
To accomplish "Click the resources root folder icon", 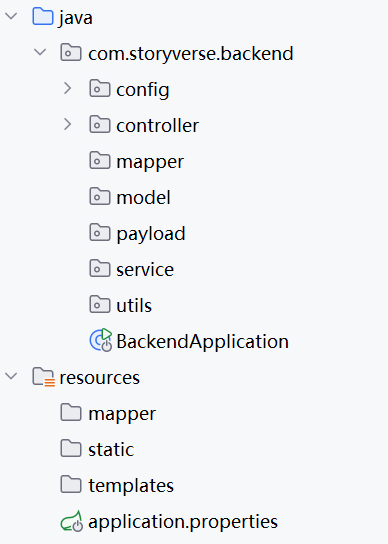I will coord(43,377).
